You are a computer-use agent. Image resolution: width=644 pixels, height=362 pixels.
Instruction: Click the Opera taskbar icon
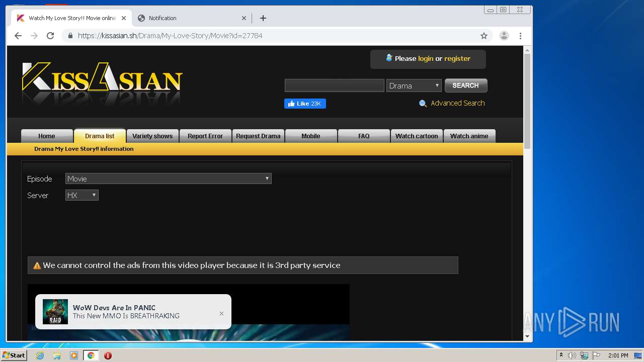(x=108, y=355)
